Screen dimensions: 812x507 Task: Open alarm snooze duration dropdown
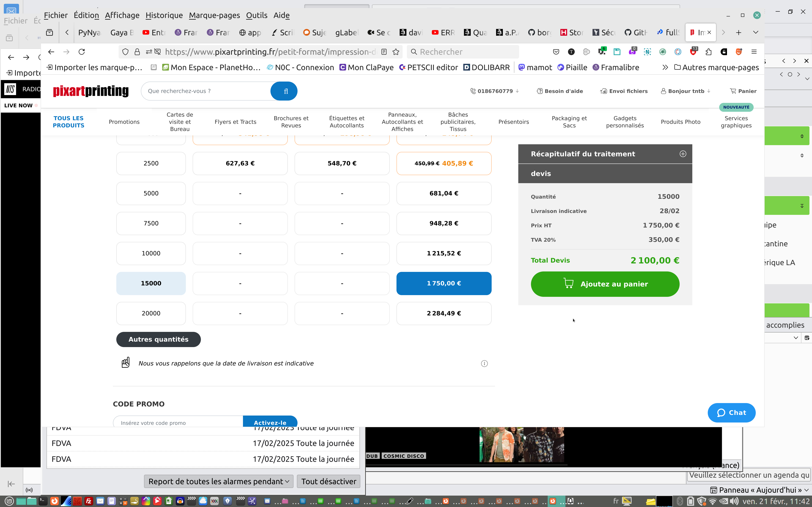(218, 481)
